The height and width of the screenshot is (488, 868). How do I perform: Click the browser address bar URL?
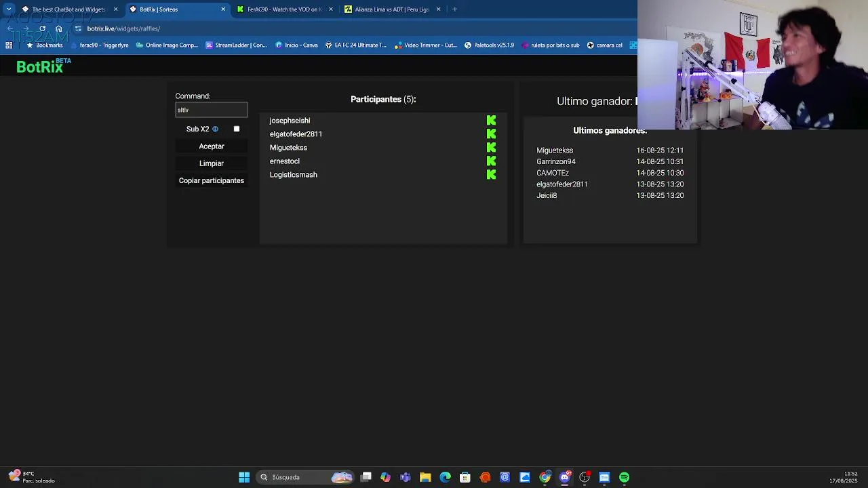[123, 28]
